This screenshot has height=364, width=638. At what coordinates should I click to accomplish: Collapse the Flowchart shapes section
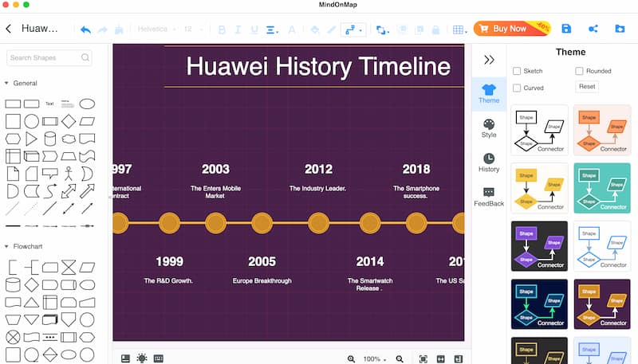pos(6,246)
